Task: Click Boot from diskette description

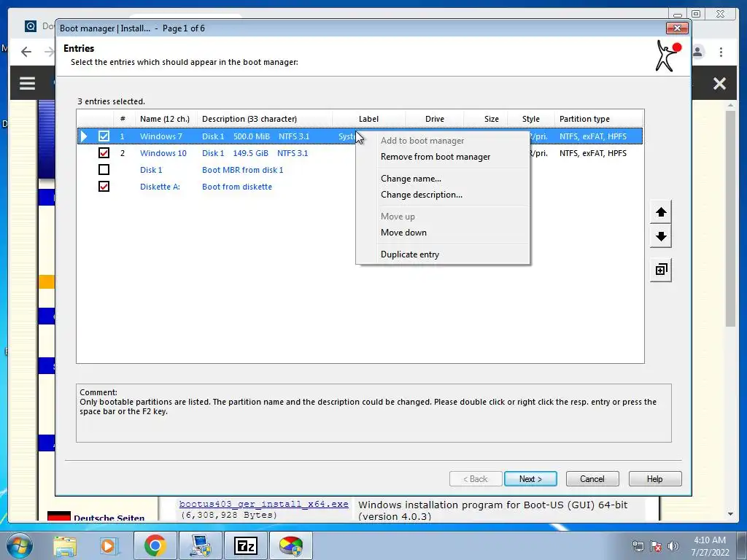Action: (x=237, y=187)
